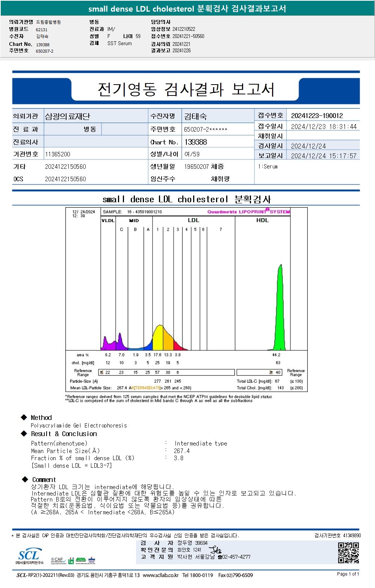The image size is (375, 588).
Task: Click the report time 2024/12/24 15:17:57
Action: coord(324,156)
